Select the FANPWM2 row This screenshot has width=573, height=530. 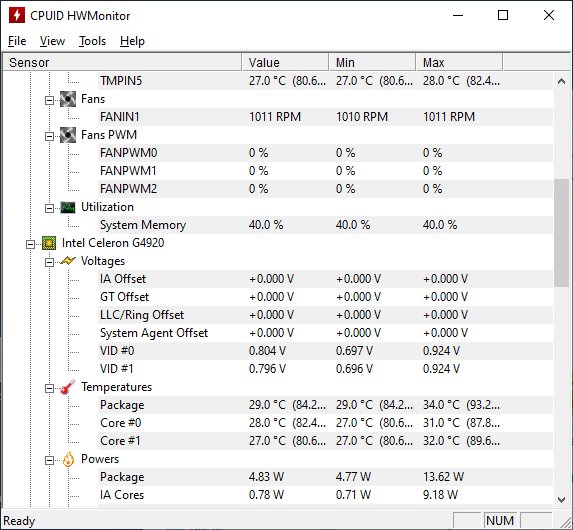pyautogui.click(x=325, y=189)
